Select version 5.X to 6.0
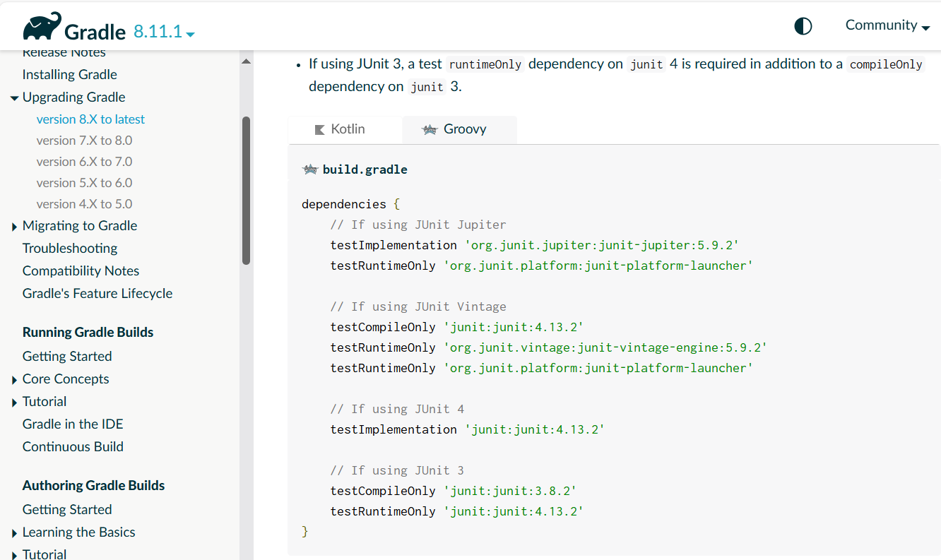 click(84, 183)
